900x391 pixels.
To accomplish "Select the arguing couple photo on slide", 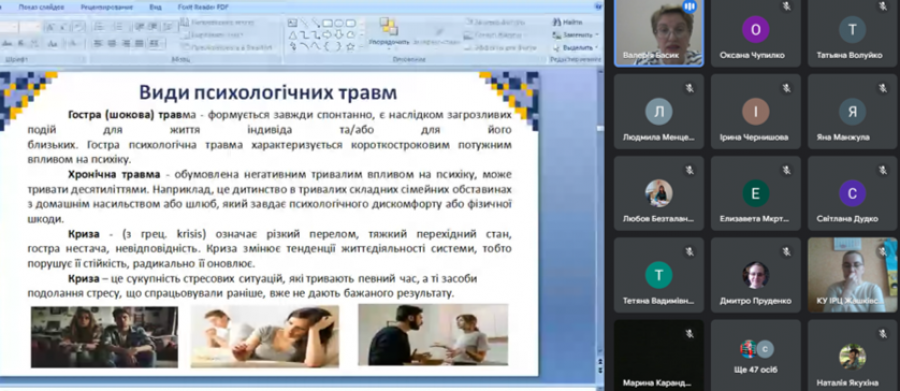I will tap(433, 335).
